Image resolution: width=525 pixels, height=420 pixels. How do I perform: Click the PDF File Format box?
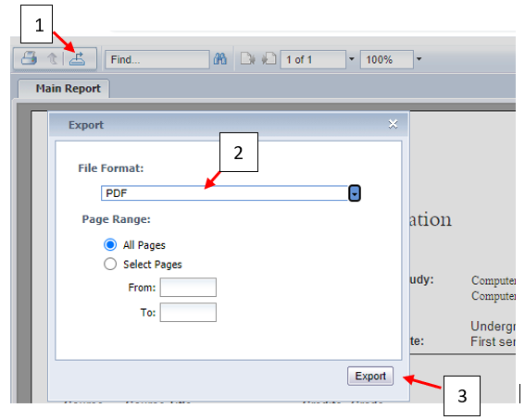pyautogui.click(x=224, y=193)
